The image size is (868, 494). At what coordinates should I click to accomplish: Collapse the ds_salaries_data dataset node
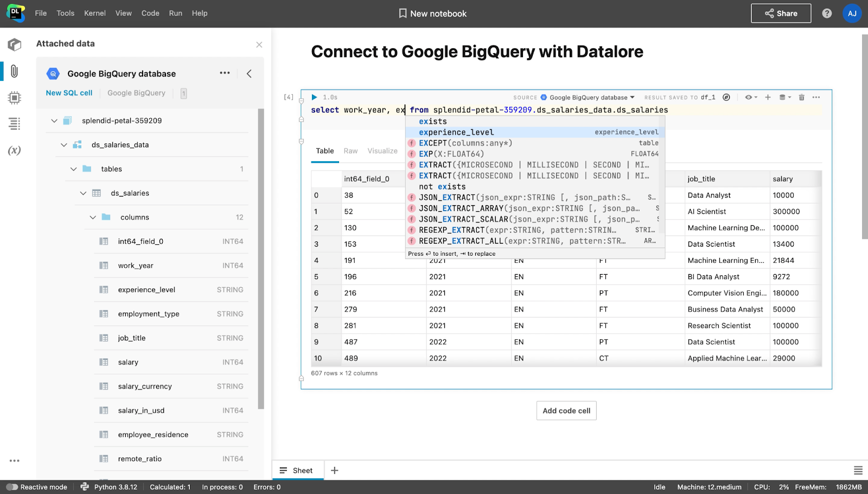pyautogui.click(x=64, y=145)
